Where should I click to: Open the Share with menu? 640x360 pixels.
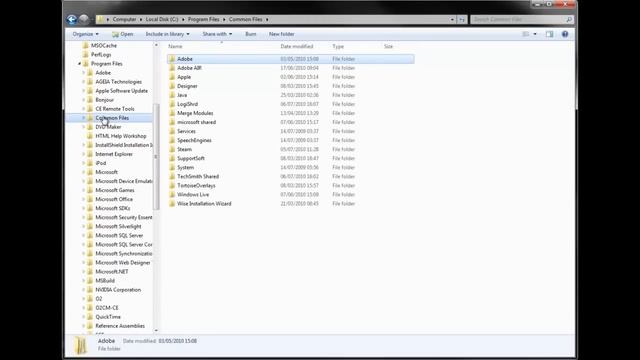click(217, 34)
